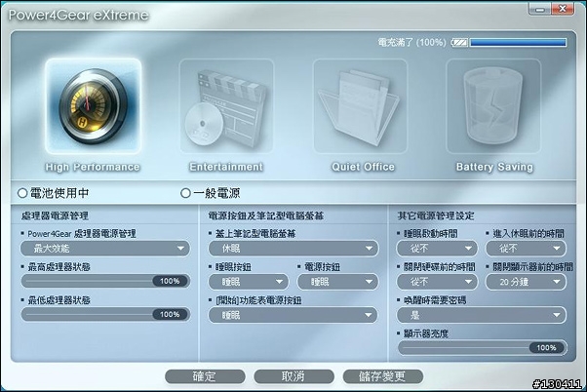
Task: Click the 電充滿了 (100%) status text
Action: coord(411,42)
